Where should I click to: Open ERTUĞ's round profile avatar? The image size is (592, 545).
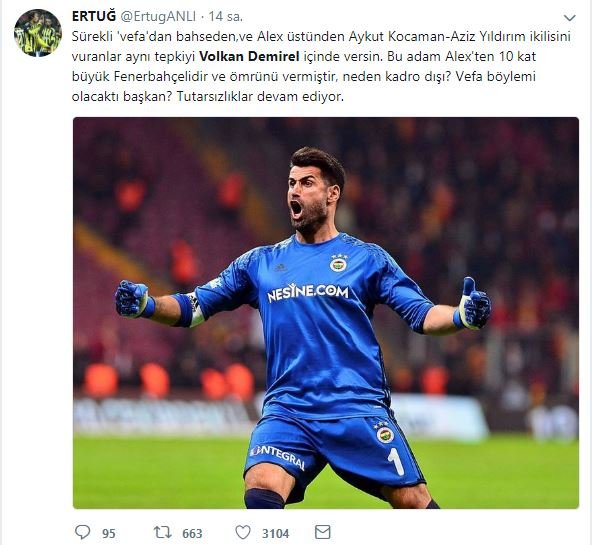click(x=38, y=33)
